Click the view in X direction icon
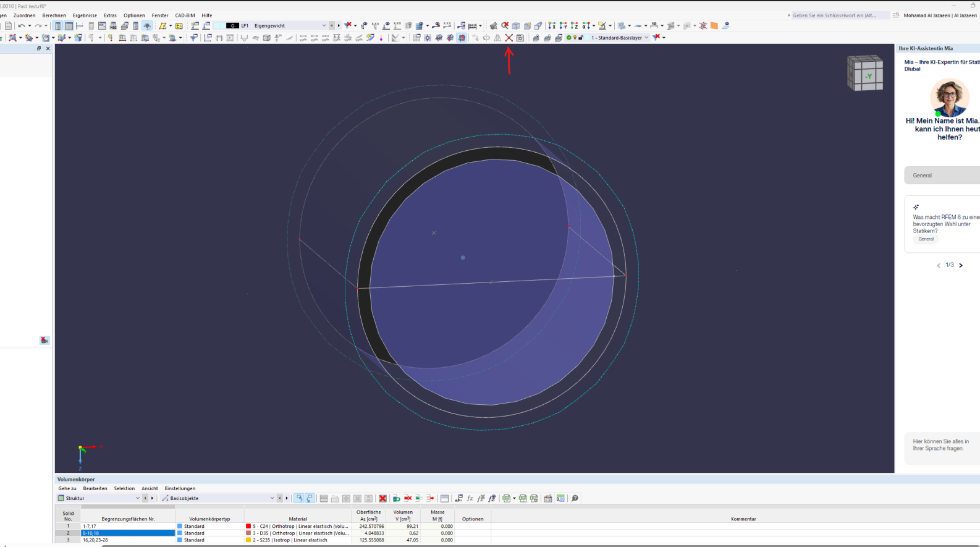 [x=552, y=26]
